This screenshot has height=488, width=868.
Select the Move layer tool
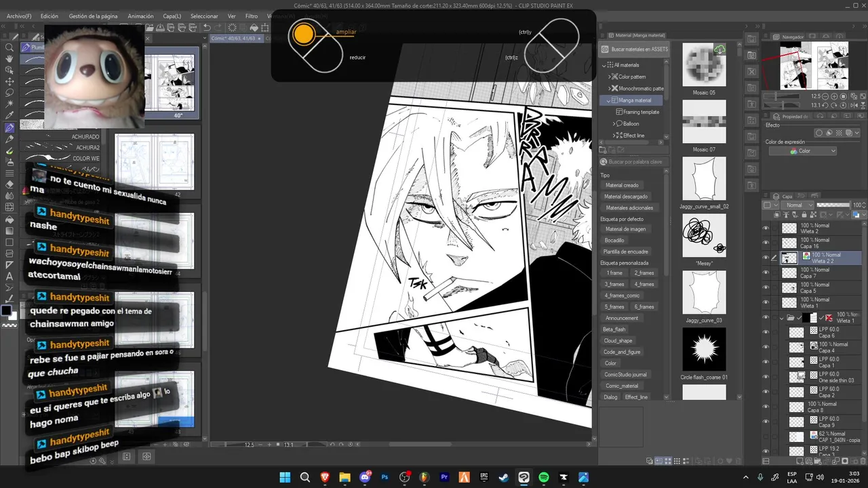click(x=9, y=81)
